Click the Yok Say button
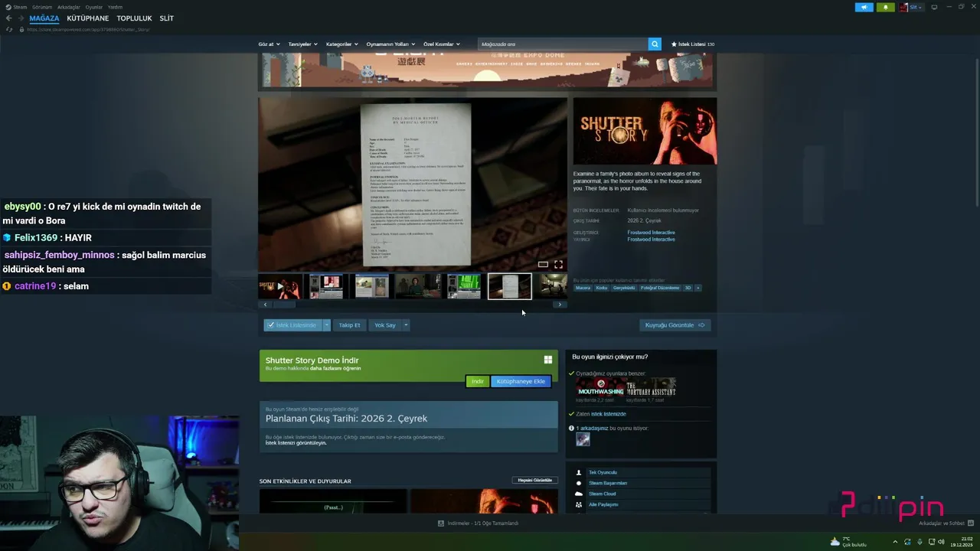 [x=385, y=325]
